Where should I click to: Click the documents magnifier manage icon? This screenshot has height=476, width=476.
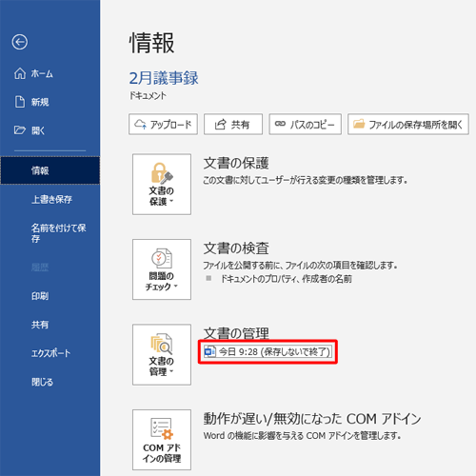(x=162, y=344)
